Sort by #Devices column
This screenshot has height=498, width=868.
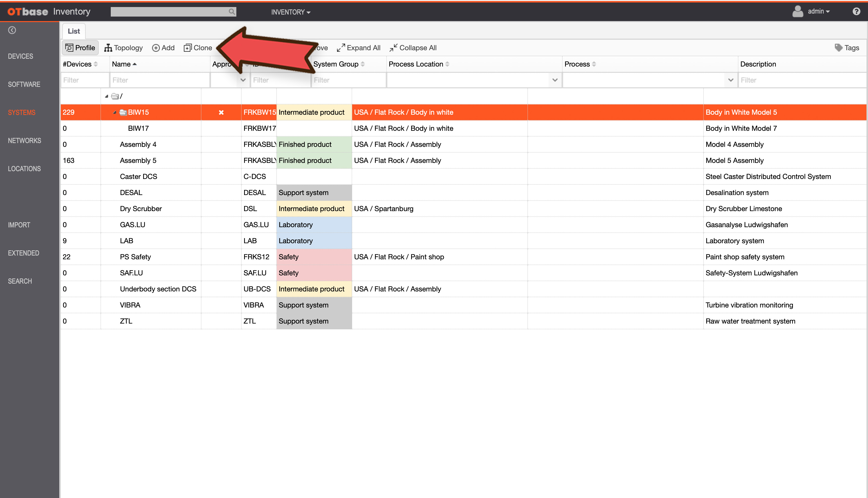(x=80, y=64)
